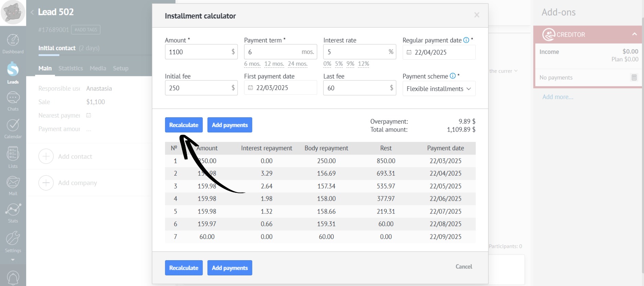
Task: Close the Installment calculator dialog
Action: 476,15
